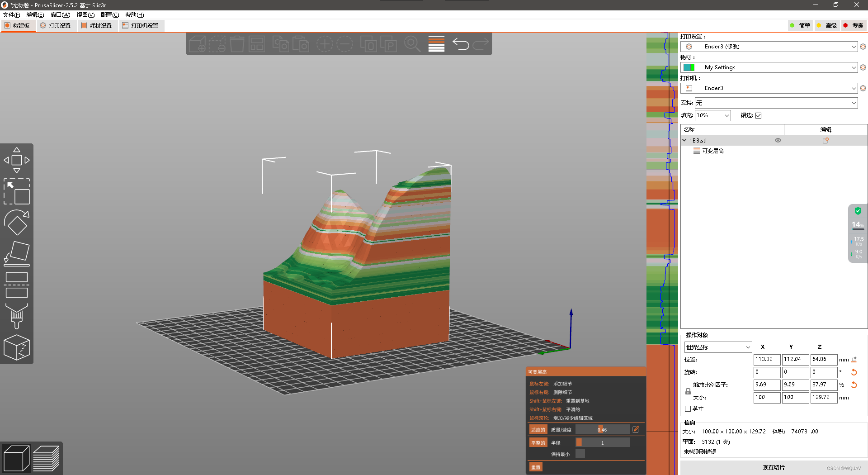
Task: Switch to the 打印机设置 tab
Action: (x=141, y=26)
